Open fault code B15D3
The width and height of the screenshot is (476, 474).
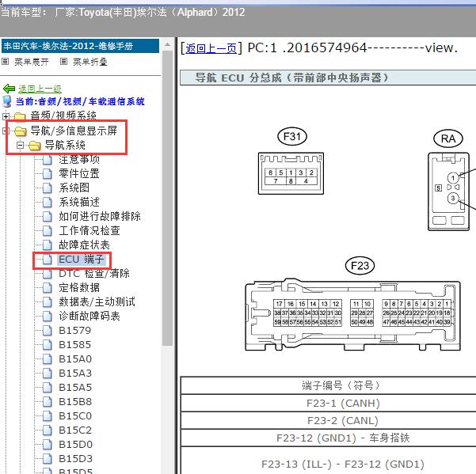point(75,459)
